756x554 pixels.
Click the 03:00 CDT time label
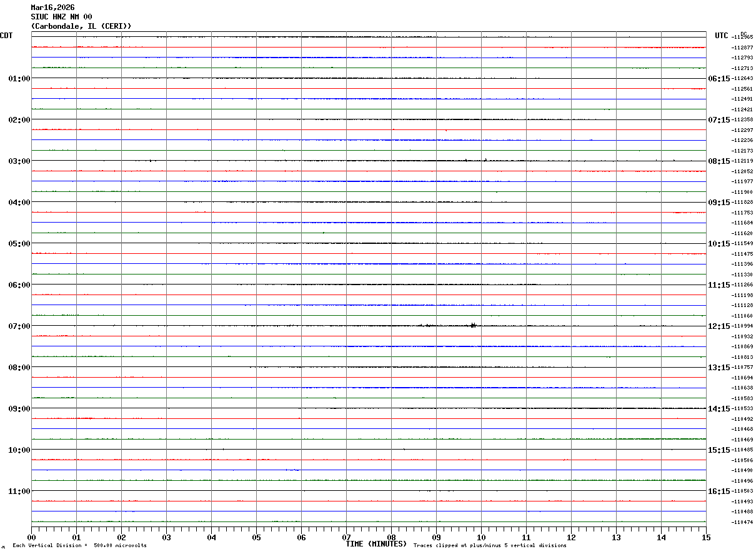[x=19, y=161]
